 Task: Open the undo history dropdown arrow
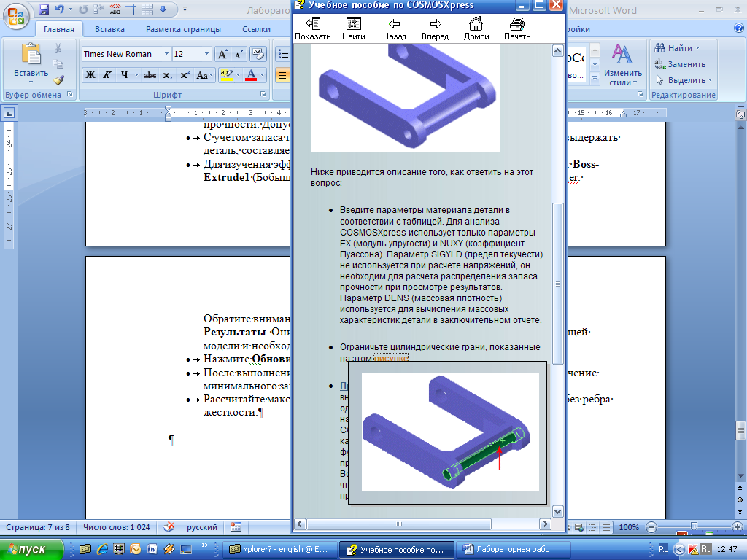[70, 9]
